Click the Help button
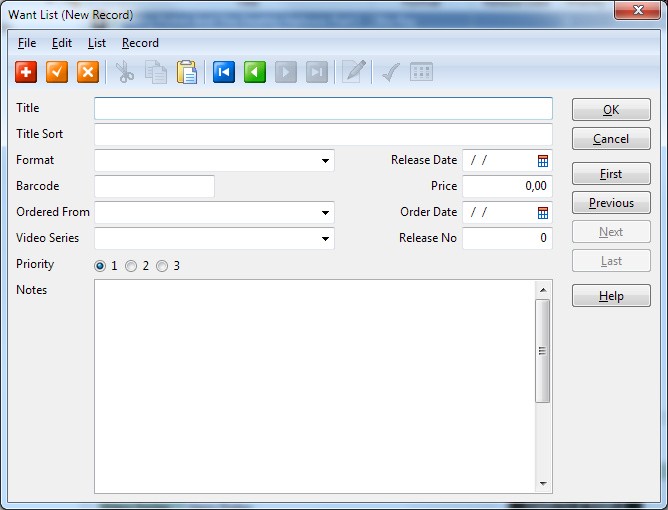The image size is (668, 510). click(x=611, y=296)
